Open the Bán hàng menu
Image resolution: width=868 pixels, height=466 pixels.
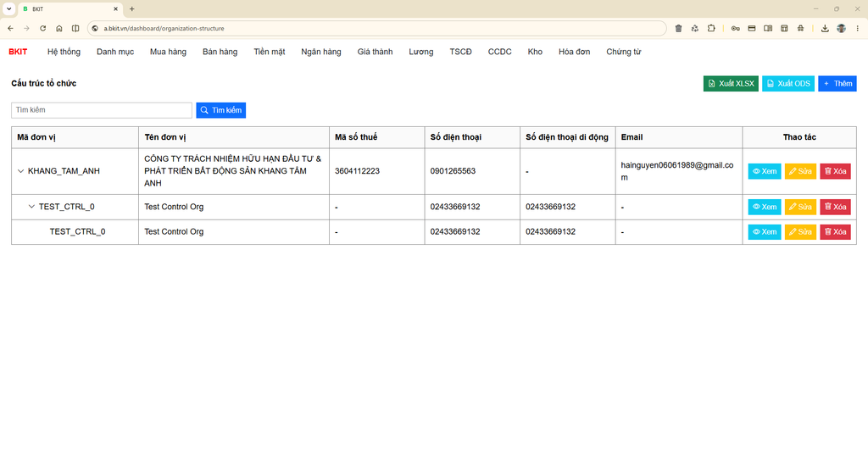pos(220,52)
